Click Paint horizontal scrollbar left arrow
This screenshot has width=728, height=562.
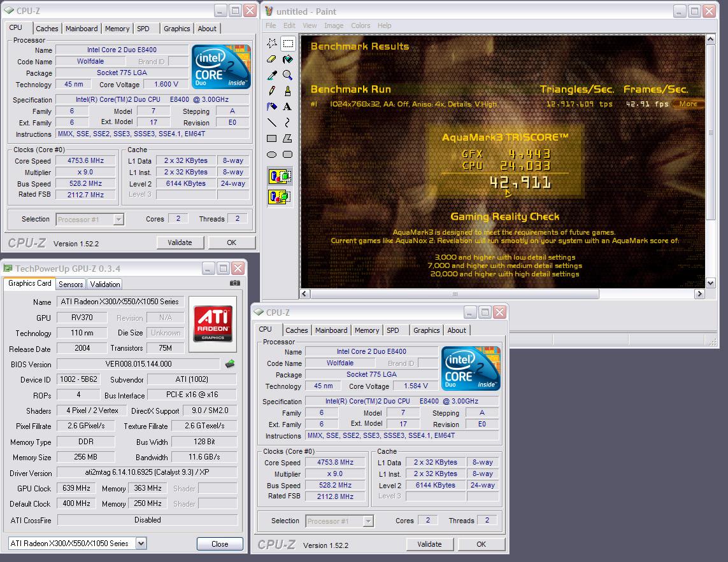[x=304, y=294]
